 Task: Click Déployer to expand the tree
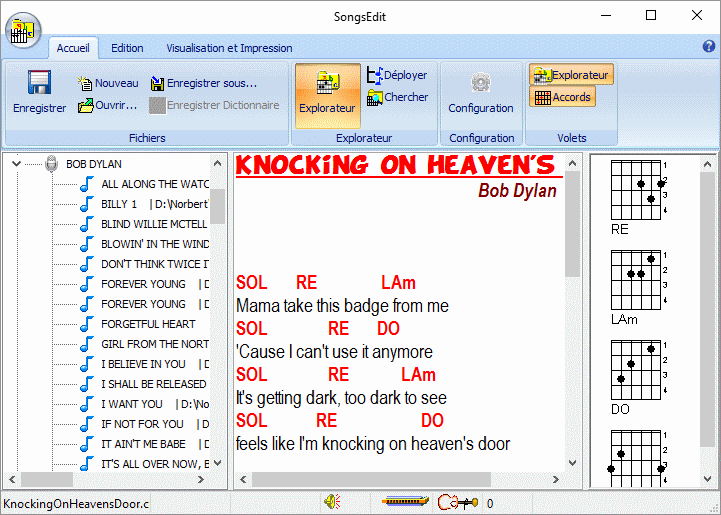[x=397, y=75]
